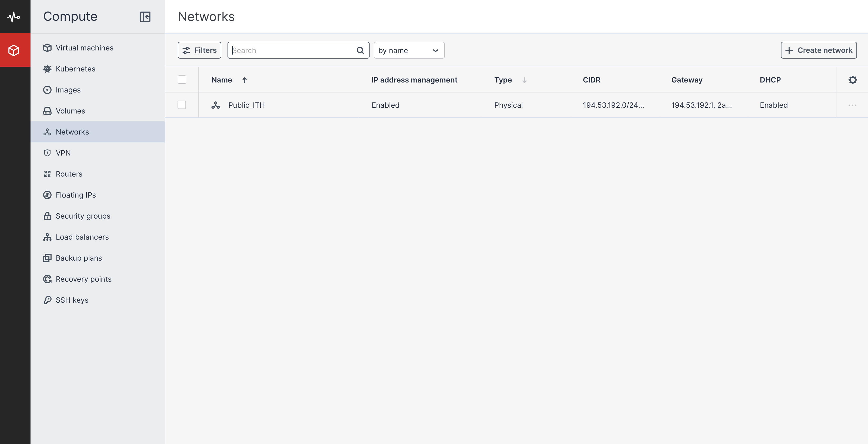Navigate to Kubernetes section
This screenshot has width=868, height=444.
tap(75, 69)
